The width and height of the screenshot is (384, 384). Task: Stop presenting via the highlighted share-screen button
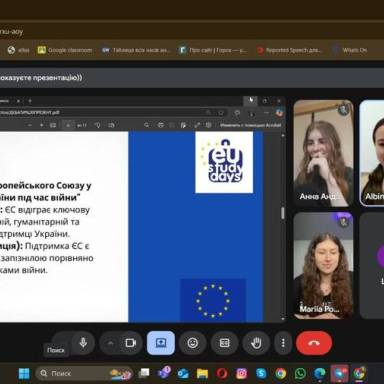pyautogui.click(x=161, y=343)
